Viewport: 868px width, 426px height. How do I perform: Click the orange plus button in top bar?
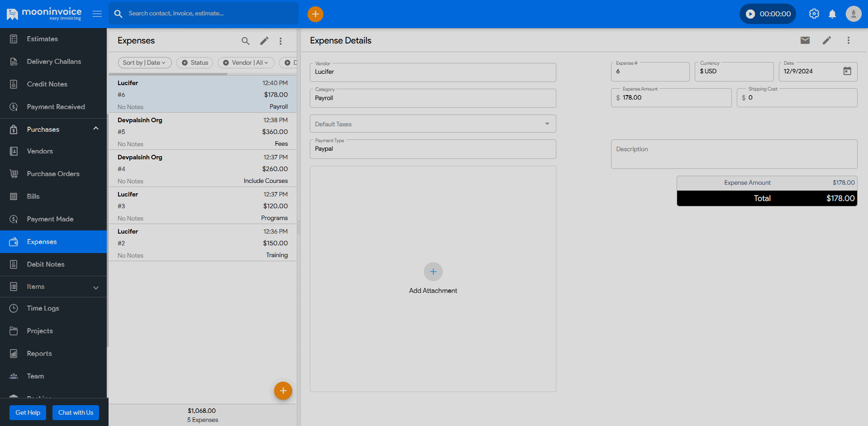[315, 14]
